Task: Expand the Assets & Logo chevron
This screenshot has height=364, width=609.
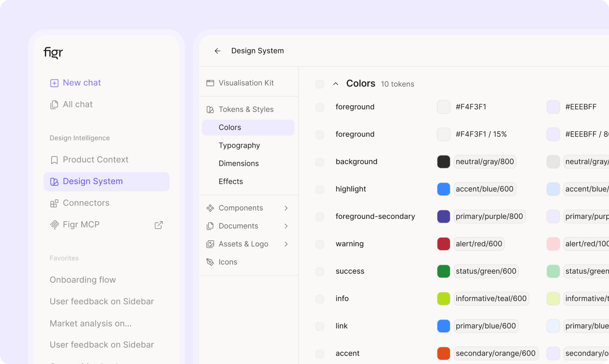Action: click(286, 244)
